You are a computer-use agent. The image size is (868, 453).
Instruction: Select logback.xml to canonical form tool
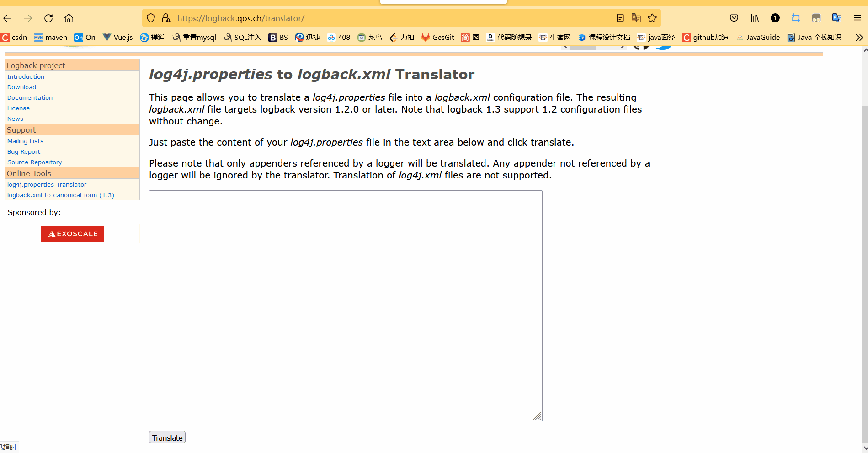click(60, 194)
